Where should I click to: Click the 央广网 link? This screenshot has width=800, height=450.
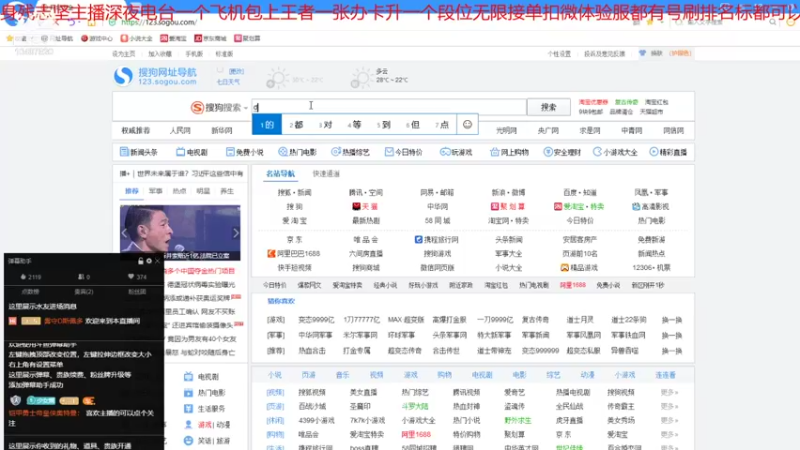pos(548,131)
